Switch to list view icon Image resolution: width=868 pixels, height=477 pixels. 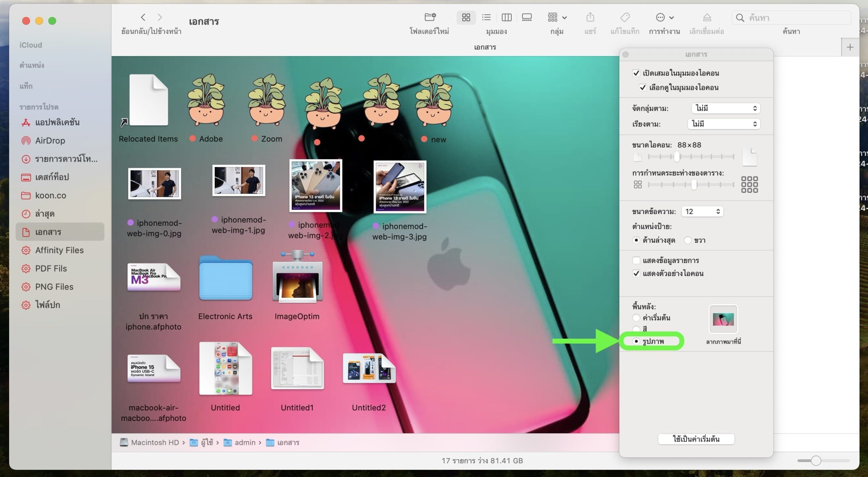(x=486, y=17)
